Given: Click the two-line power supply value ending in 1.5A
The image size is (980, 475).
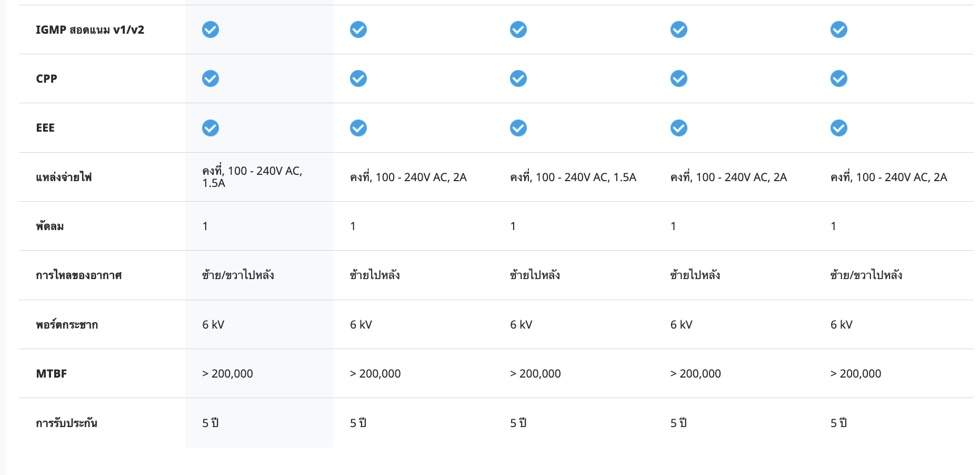Looking at the screenshot, I should coord(252,177).
